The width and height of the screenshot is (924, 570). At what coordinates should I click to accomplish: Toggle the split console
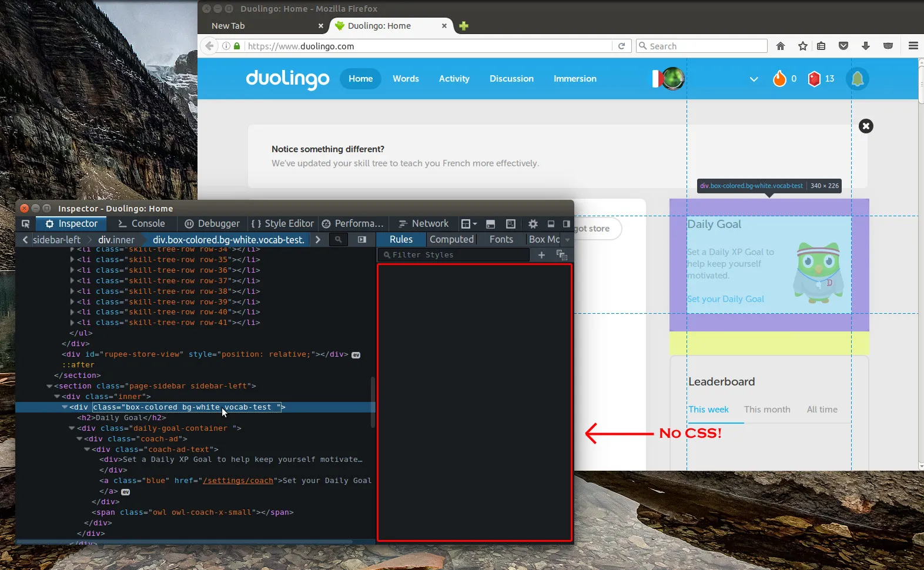click(x=490, y=224)
